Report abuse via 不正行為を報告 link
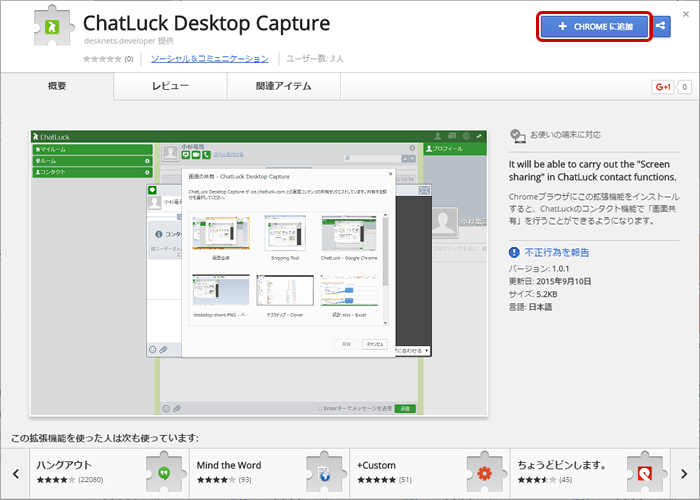 click(556, 253)
